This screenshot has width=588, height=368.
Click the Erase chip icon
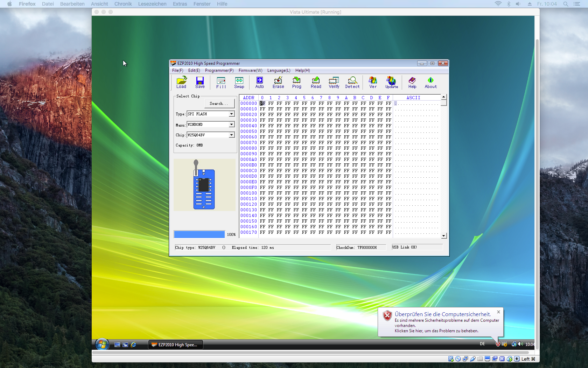point(278,82)
